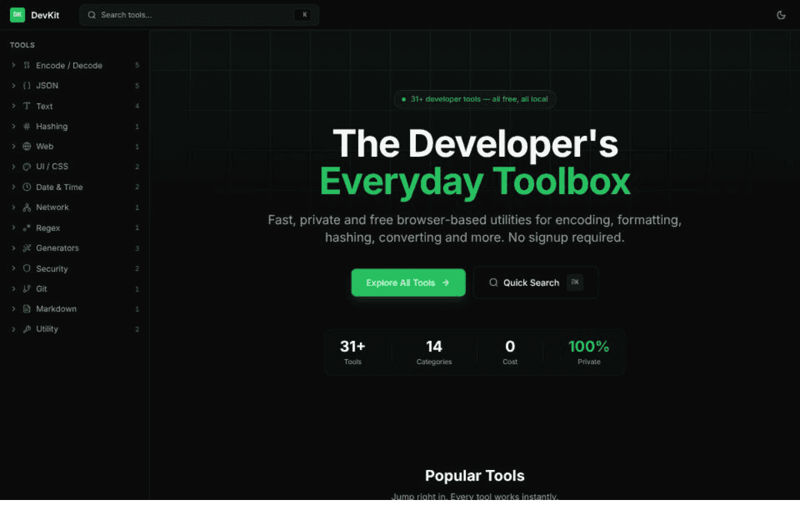Viewport: 800px width, 532px height.
Task: Expand the Encode / Decode chevron
Action: click(x=13, y=65)
